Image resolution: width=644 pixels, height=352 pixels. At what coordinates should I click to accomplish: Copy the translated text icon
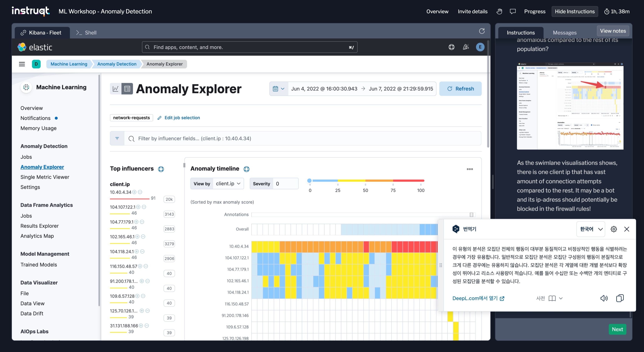(620, 298)
